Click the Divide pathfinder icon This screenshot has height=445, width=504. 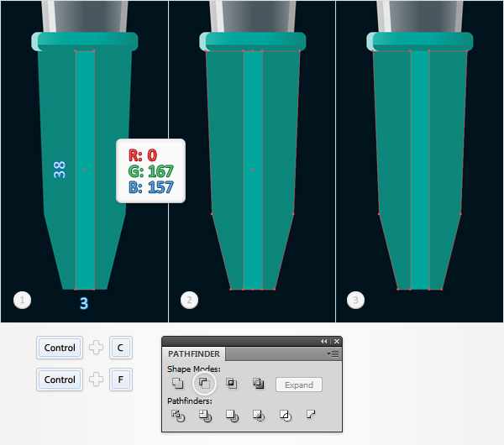click(178, 416)
